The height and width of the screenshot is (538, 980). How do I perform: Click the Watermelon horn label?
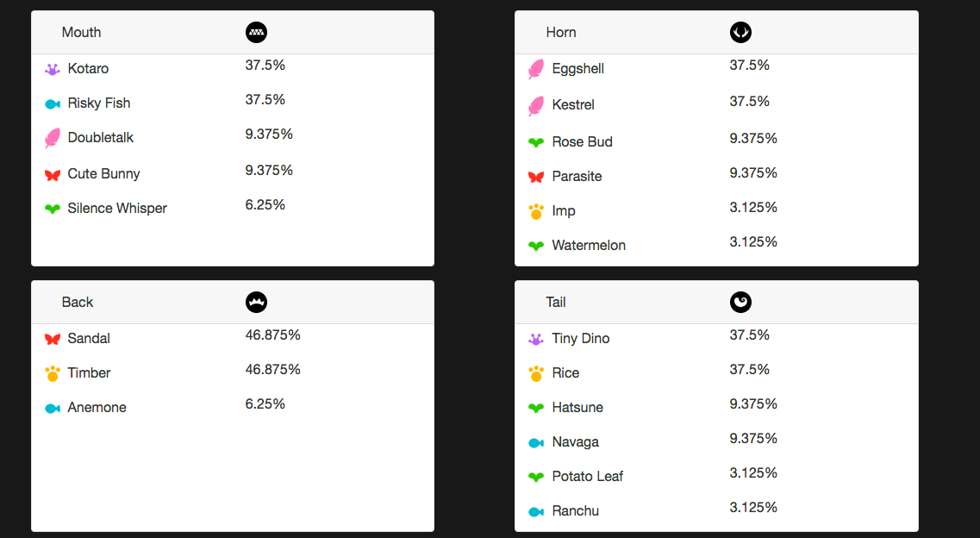coord(589,246)
